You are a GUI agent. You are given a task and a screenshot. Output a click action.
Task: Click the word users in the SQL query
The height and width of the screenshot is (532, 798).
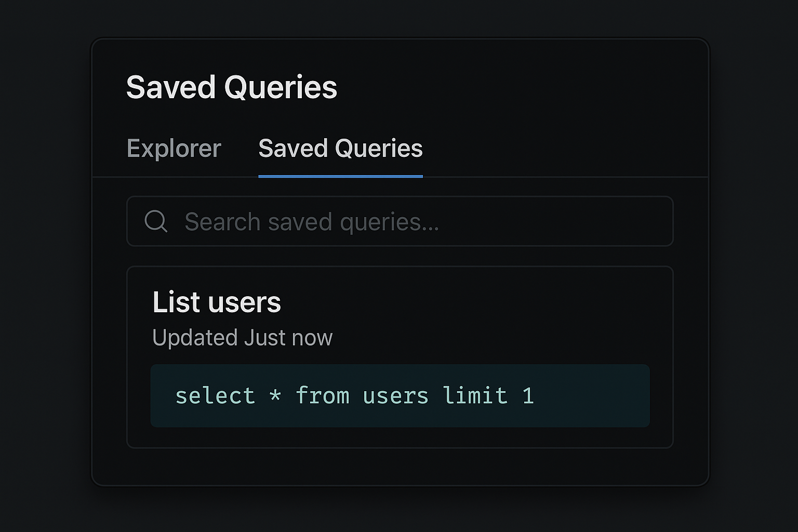[x=397, y=396]
